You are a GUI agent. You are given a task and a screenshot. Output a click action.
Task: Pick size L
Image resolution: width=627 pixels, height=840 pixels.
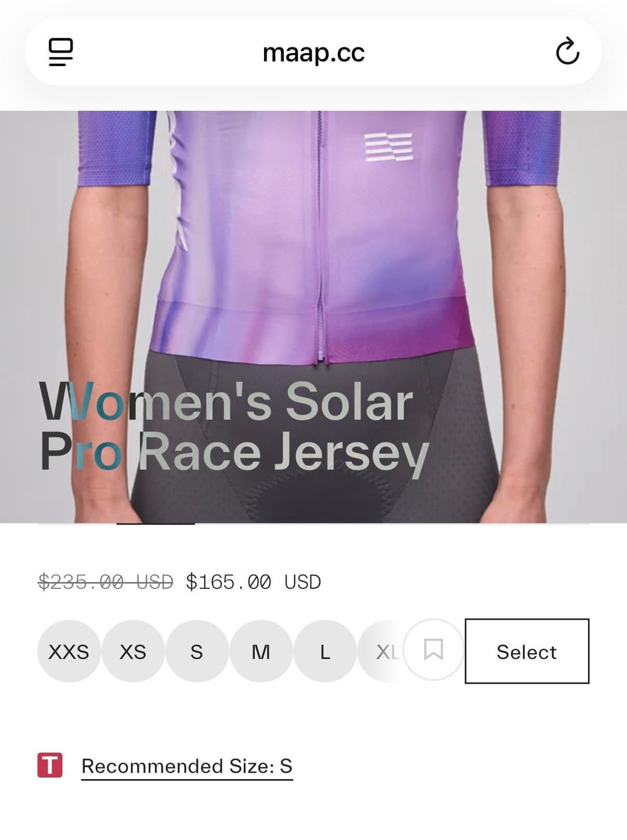325,651
